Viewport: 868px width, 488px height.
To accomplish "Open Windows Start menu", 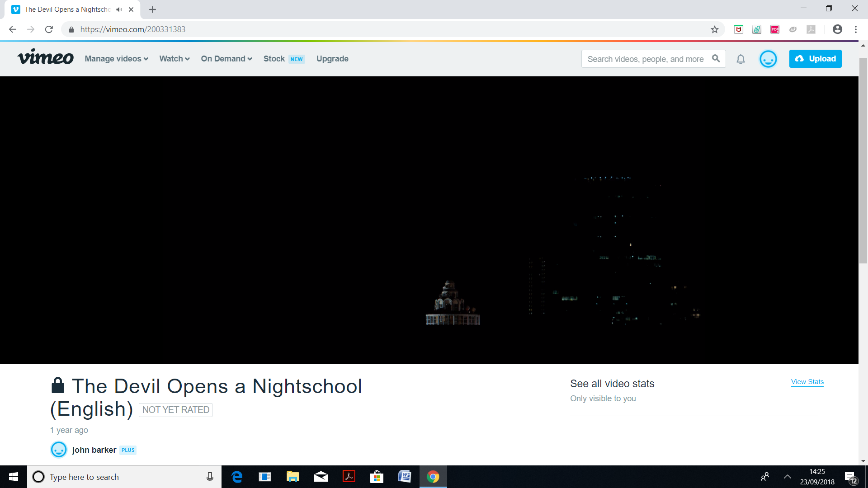I will coord(14,477).
